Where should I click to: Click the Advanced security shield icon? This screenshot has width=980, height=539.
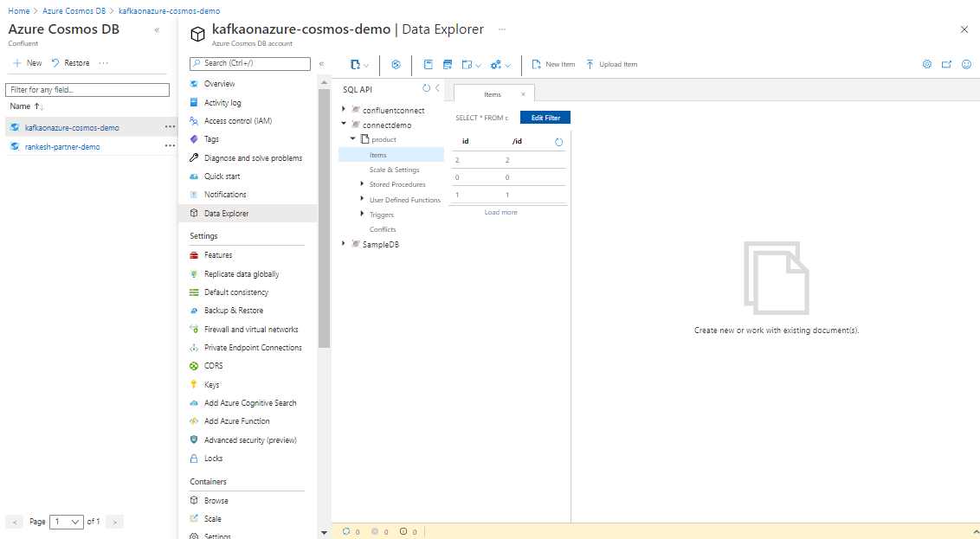[194, 440]
